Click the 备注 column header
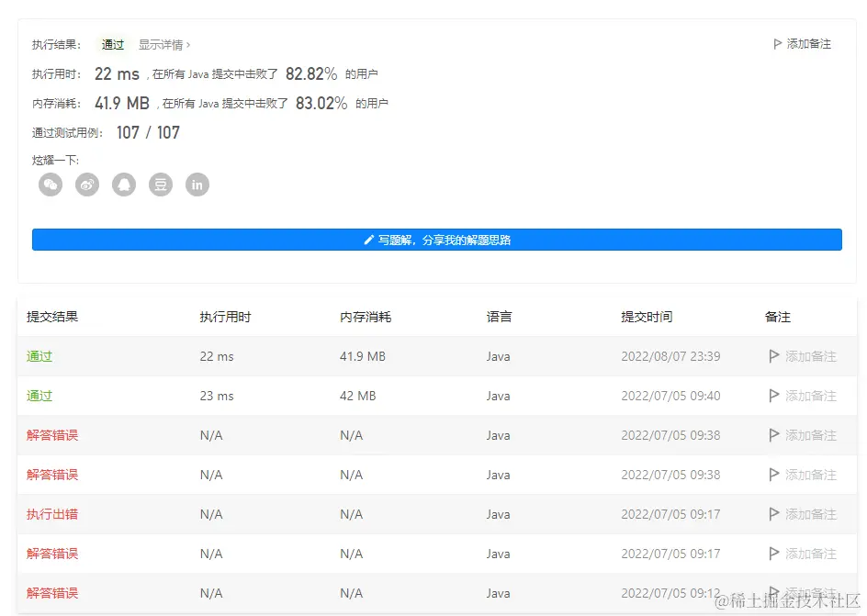This screenshot has height=616, width=867. pyautogui.click(x=777, y=317)
